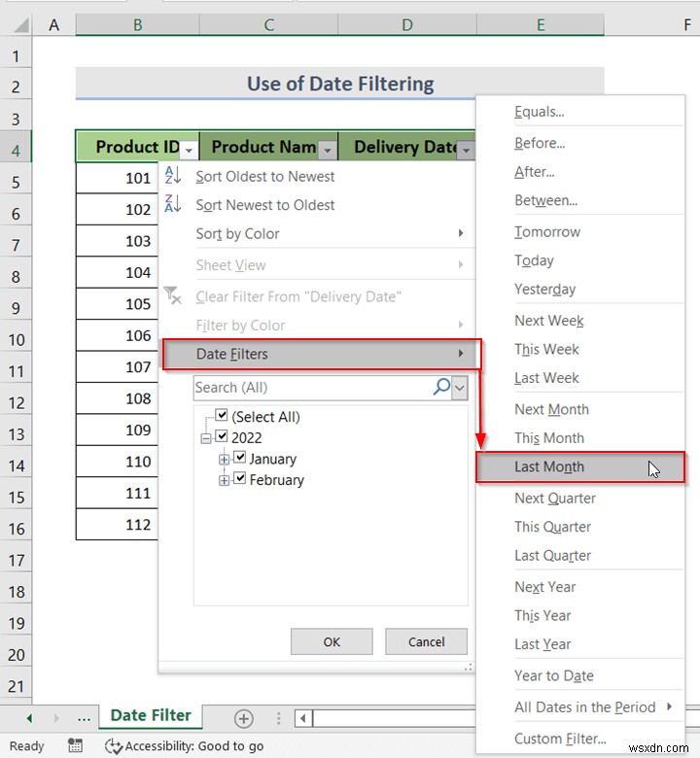Select the Last Week filter

(546, 378)
